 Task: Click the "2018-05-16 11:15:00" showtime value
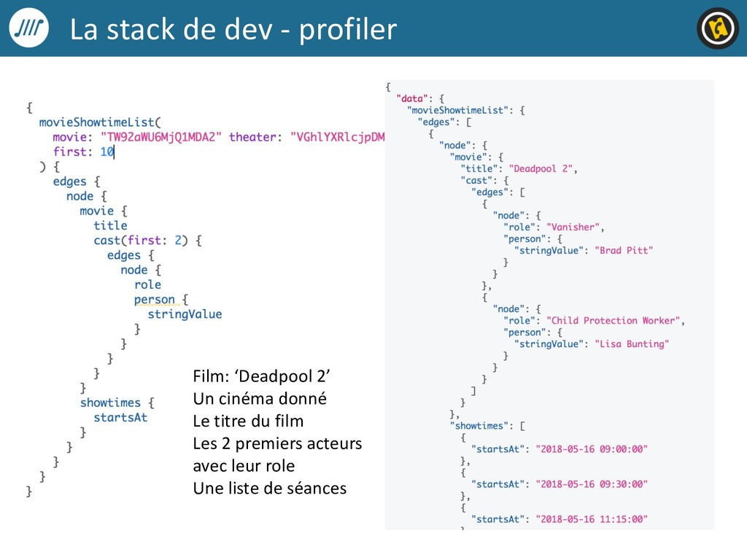click(x=592, y=519)
